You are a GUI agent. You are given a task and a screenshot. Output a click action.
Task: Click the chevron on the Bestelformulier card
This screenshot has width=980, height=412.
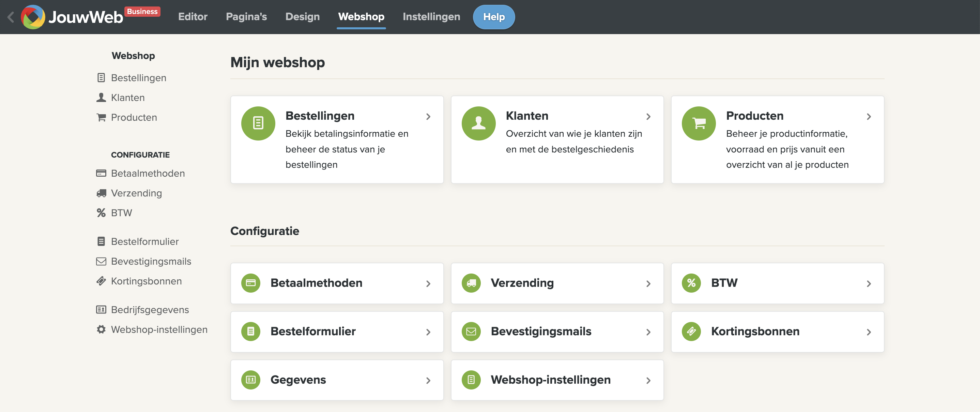(428, 332)
